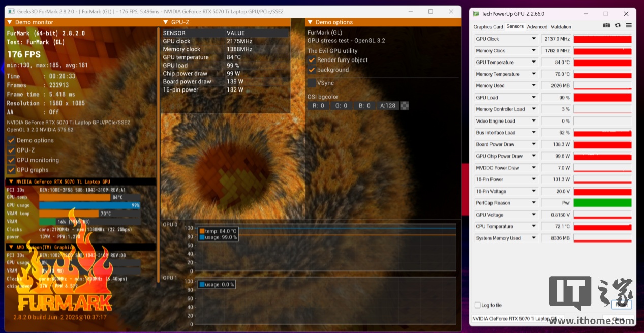Collapse the Demo options panel arrow
This screenshot has height=333, width=644.
(310, 22)
